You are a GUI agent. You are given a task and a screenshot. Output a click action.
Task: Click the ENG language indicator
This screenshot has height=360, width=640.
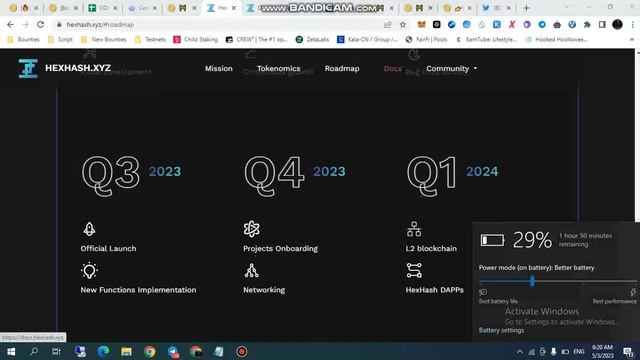pyautogui.click(x=579, y=351)
